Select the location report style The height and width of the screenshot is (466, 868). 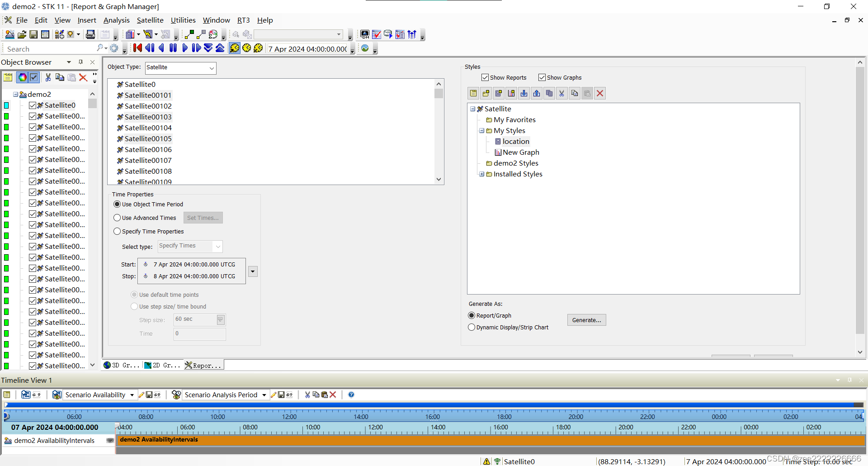click(516, 141)
